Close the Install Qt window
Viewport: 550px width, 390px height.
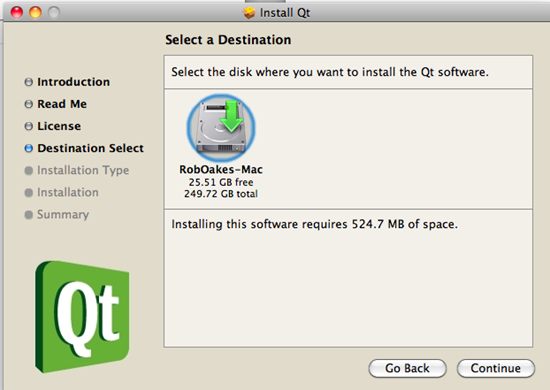[16, 13]
